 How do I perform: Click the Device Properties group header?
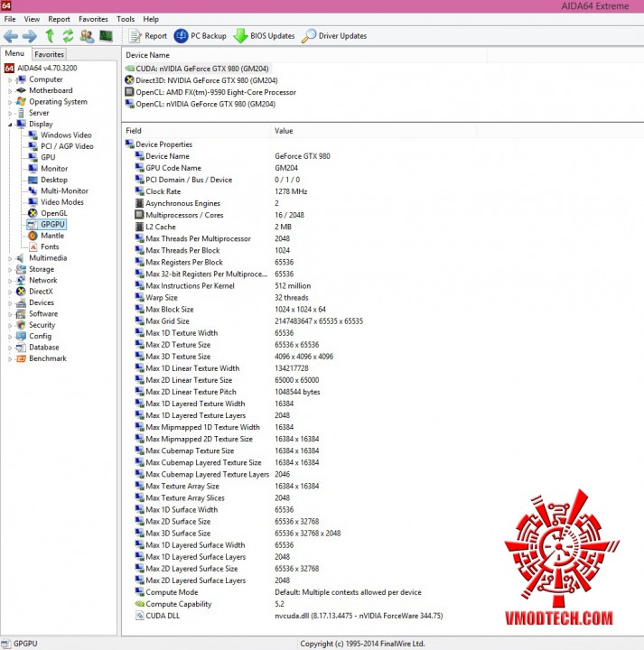(159, 144)
